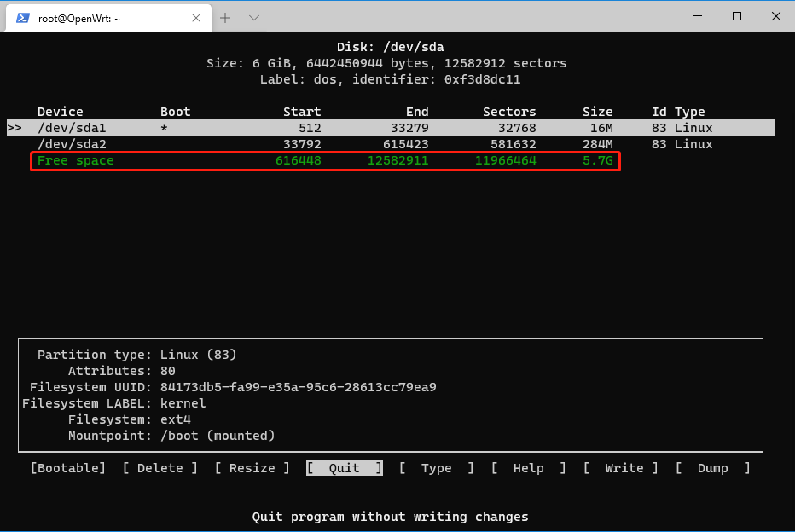Click the PowerShell icon in the tab
The height and width of the screenshot is (532, 795).
(23, 18)
